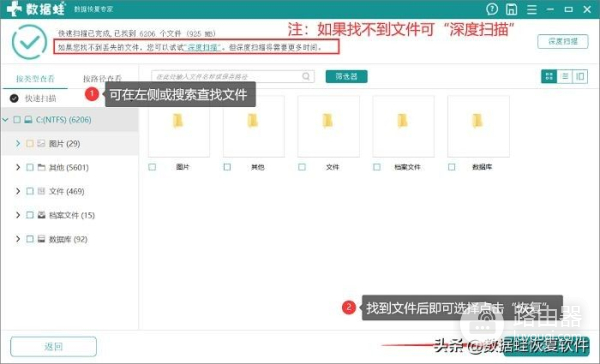Switch to detail preview pane view
This screenshot has width=600, height=364.
[580, 76]
